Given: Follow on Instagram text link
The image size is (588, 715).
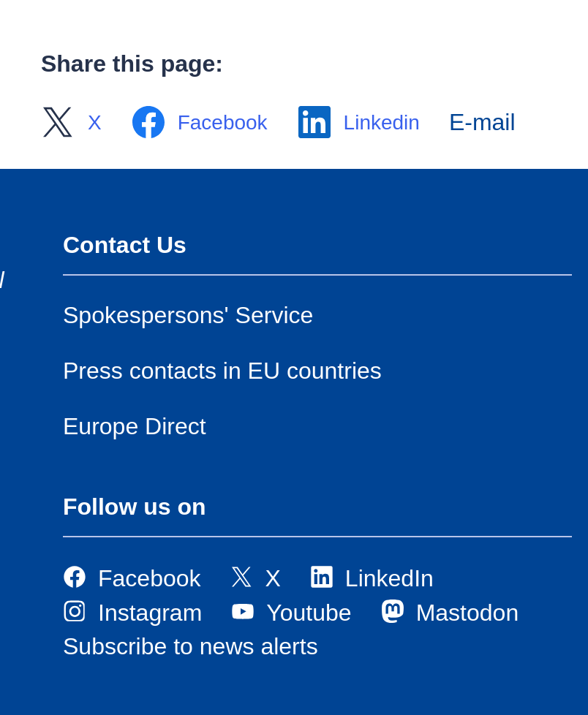Looking at the screenshot, I should click(150, 613).
